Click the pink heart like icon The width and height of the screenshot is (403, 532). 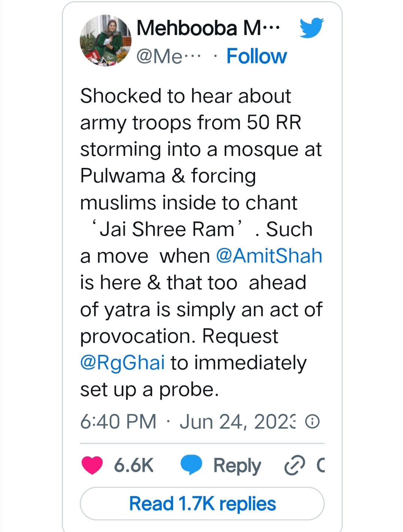92,465
